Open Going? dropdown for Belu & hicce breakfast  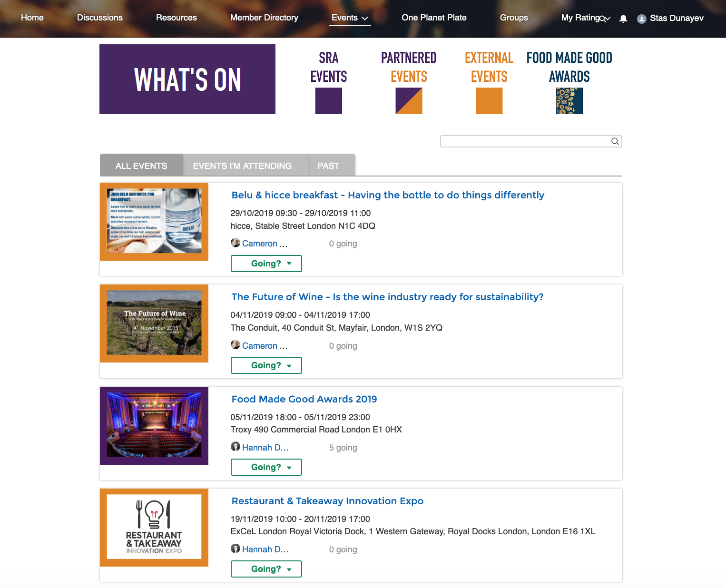click(x=266, y=264)
